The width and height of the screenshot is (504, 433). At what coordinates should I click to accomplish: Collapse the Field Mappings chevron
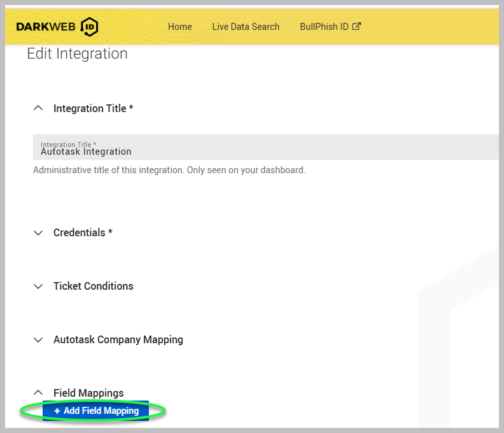[x=38, y=392]
